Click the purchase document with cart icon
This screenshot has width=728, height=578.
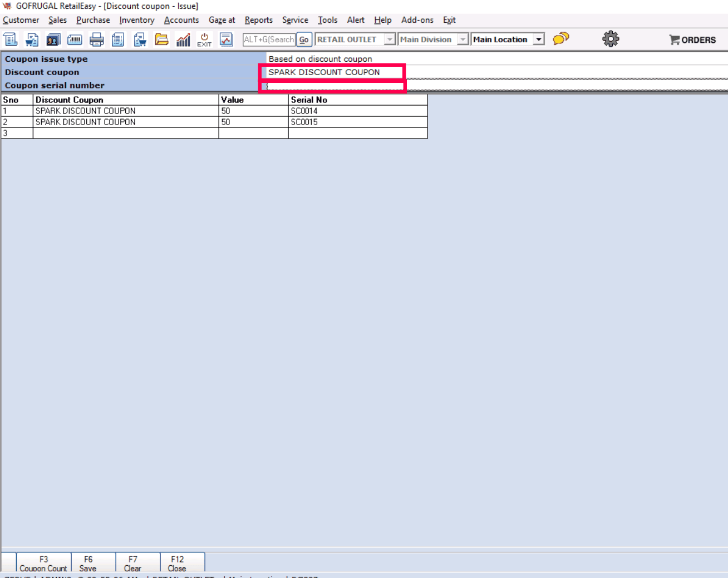(x=140, y=39)
